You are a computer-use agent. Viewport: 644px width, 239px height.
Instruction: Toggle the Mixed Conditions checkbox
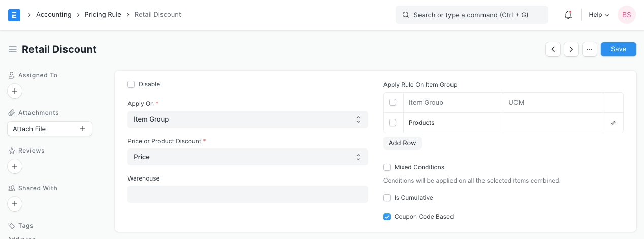[388, 167]
